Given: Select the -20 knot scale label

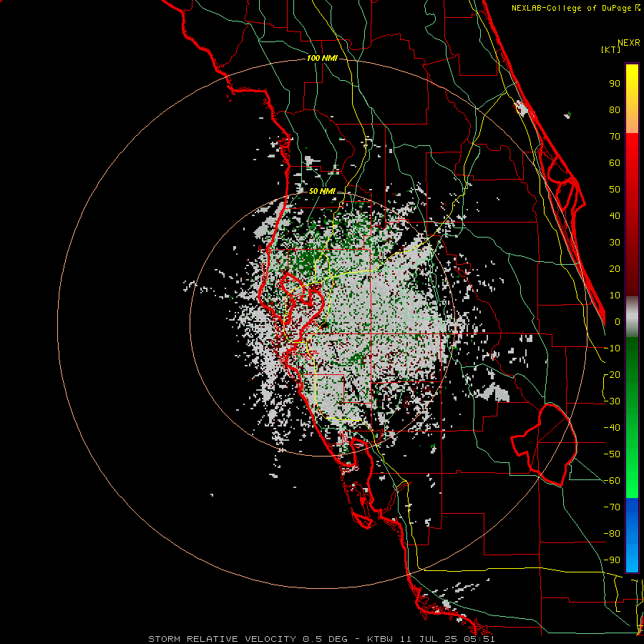Looking at the screenshot, I should pos(612,374).
